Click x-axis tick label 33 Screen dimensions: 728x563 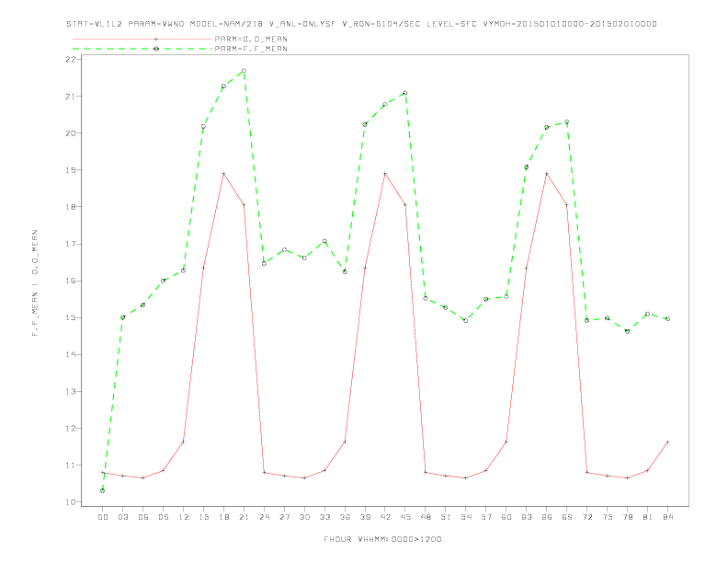[x=324, y=517]
